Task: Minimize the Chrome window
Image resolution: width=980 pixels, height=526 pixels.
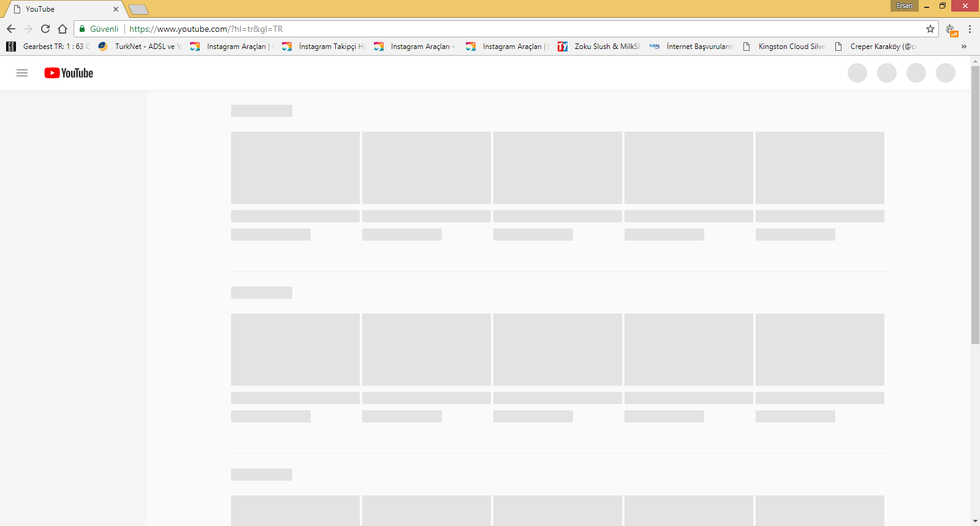Action: pyautogui.click(x=927, y=6)
